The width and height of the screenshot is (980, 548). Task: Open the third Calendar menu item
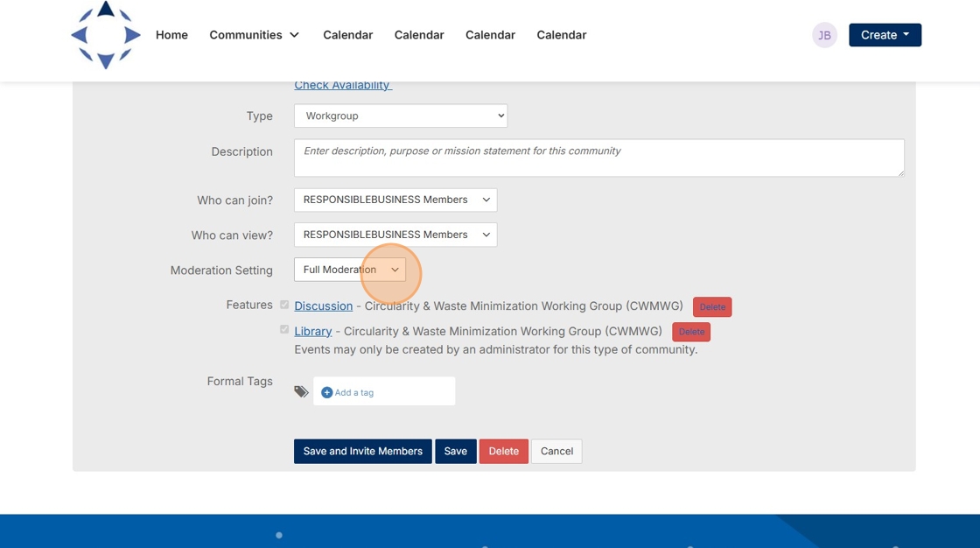pyautogui.click(x=491, y=35)
